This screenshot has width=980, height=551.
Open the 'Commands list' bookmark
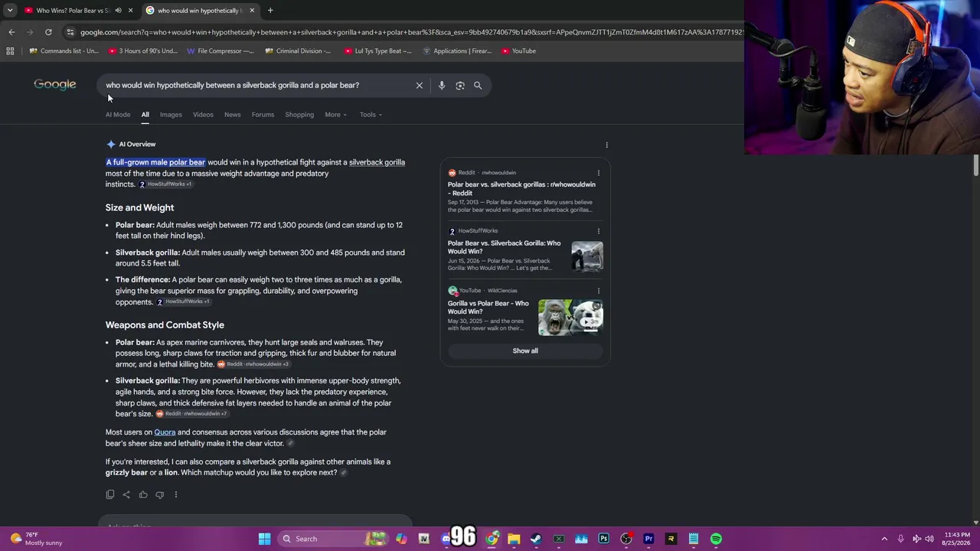pyautogui.click(x=64, y=51)
